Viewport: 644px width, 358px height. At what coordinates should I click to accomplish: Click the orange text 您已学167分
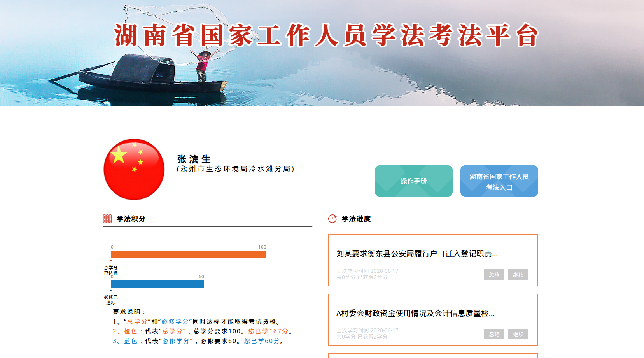[268, 331]
